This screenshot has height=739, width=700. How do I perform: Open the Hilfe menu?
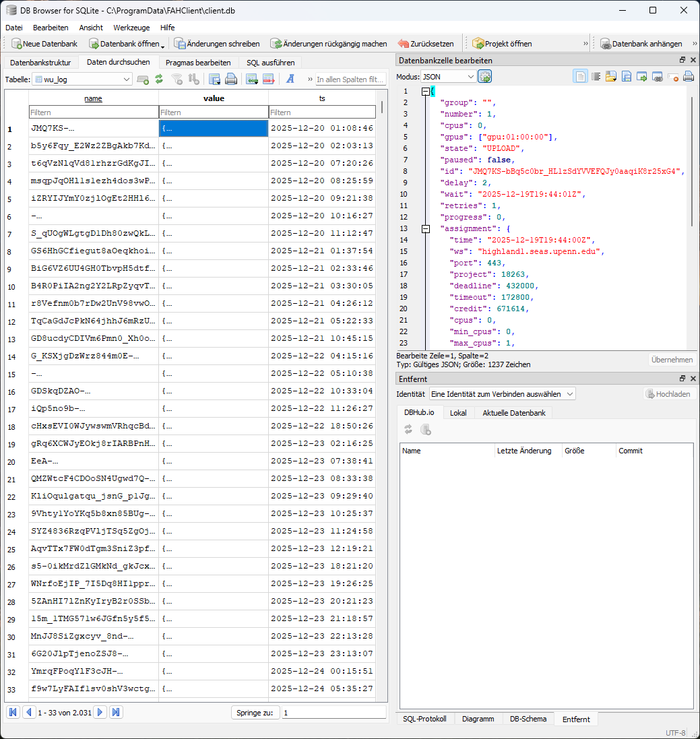pos(167,28)
